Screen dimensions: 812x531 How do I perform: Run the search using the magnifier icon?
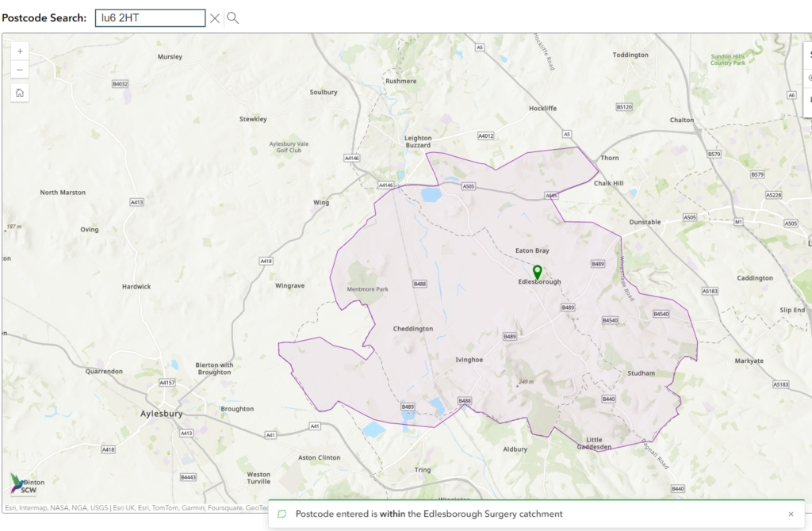point(232,17)
